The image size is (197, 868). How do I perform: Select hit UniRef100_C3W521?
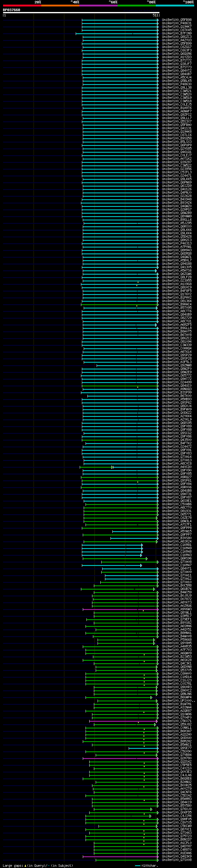tap(177, 91)
